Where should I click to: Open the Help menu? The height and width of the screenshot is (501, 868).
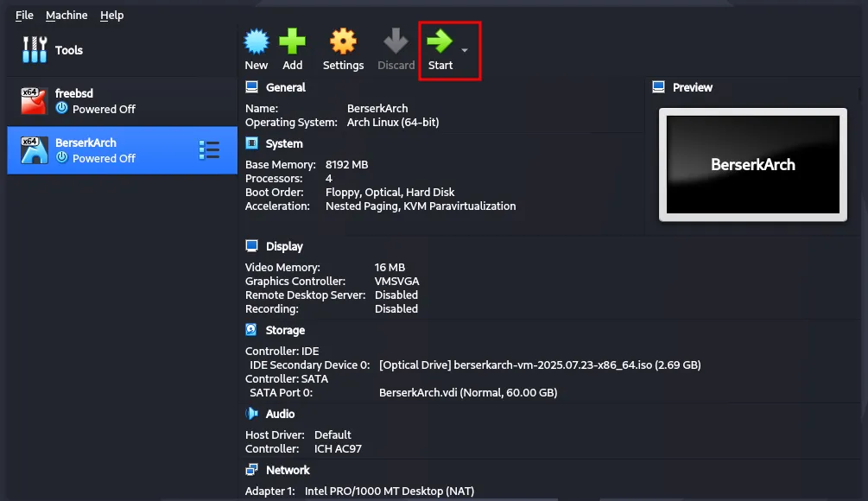tap(111, 15)
